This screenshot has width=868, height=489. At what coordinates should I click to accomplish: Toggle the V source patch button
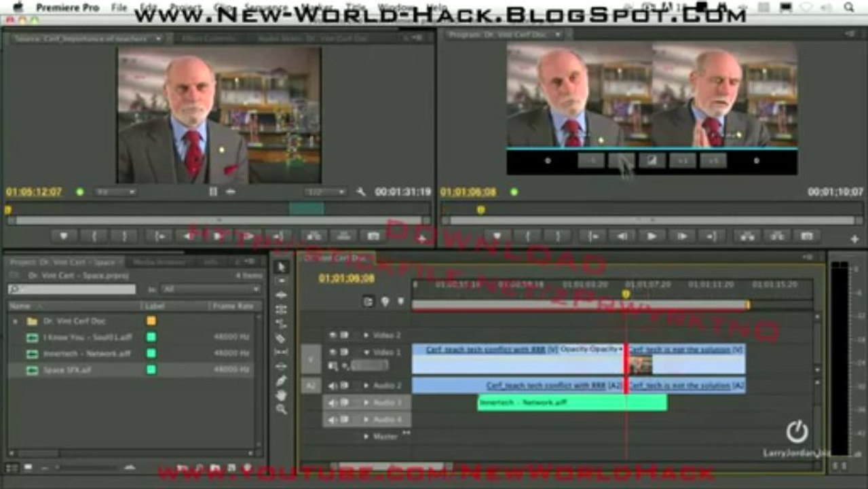(x=311, y=359)
